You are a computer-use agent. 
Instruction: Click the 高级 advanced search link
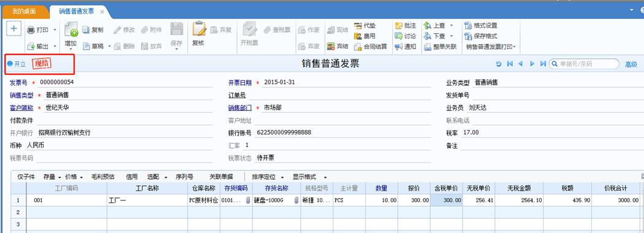pos(631,64)
